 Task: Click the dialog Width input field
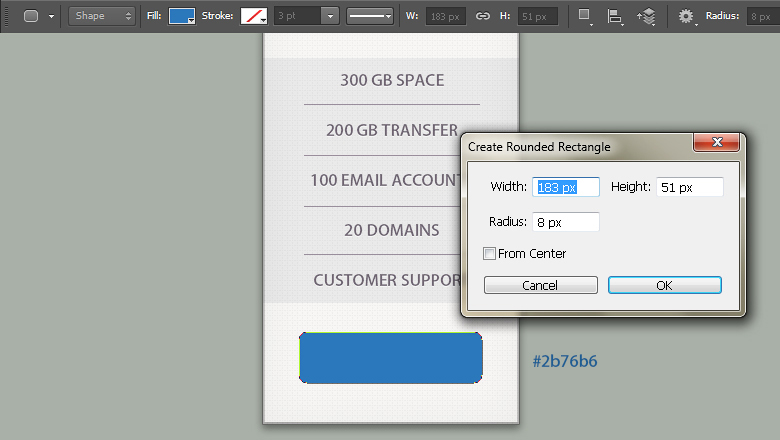coord(567,187)
